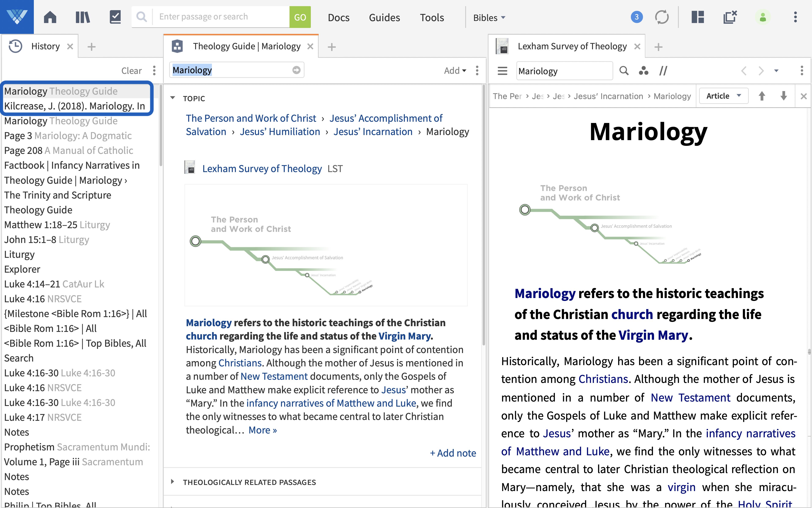Open the Library books icon
Image resolution: width=812 pixels, height=508 pixels.
point(82,17)
